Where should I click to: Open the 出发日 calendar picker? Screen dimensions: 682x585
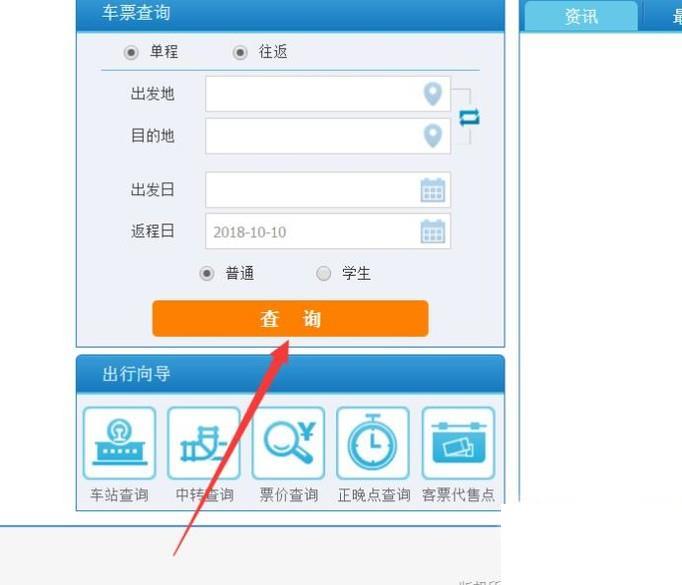(433, 190)
